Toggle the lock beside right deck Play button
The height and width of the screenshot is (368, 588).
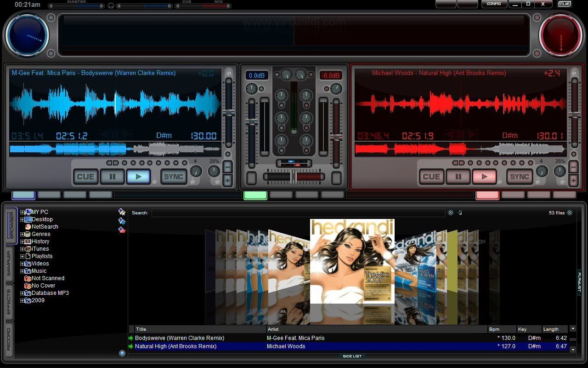pyautogui.click(x=500, y=181)
